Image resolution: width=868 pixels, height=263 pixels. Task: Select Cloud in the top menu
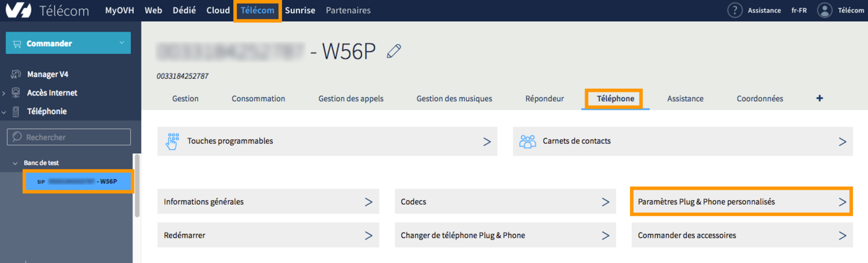218,11
